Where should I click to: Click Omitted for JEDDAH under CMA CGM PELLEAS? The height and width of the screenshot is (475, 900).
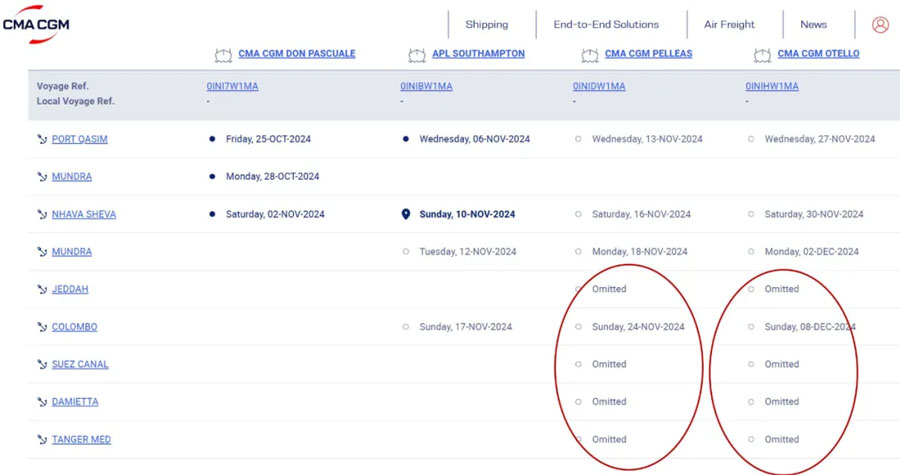[x=609, y=289]
